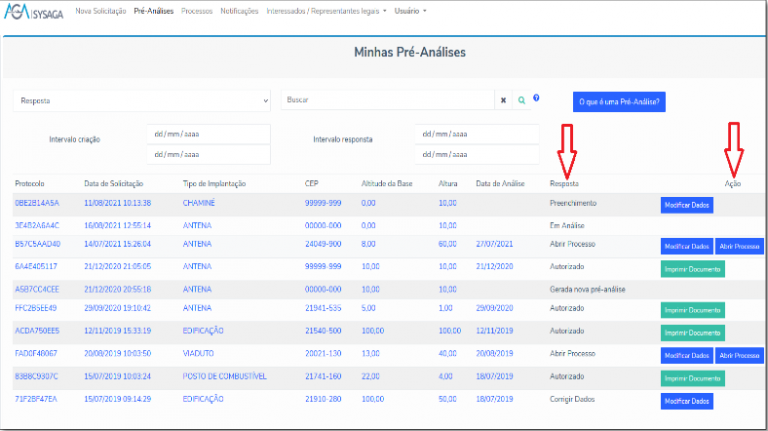Viewport: 768px width, 431px height.
Task: Clear the search with the X icon
Action: tap(503, 100)
